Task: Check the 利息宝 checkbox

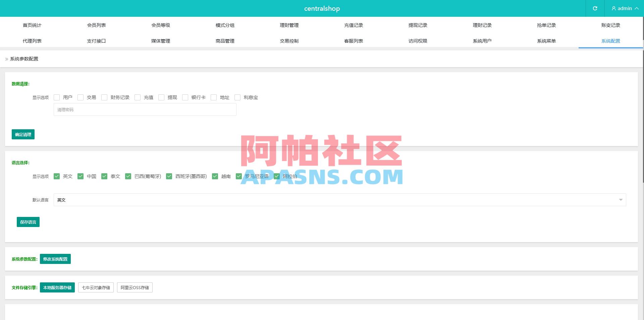Action: coord(237,97)
